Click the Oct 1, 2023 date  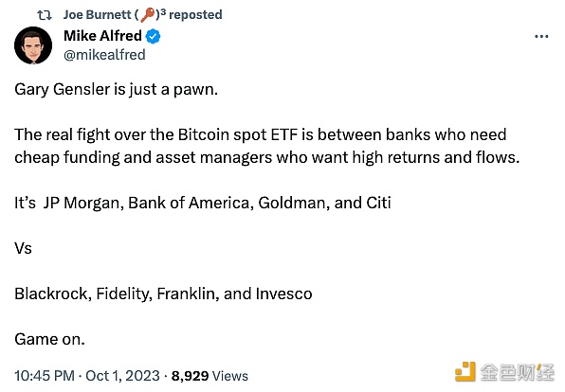pos(122,376)
